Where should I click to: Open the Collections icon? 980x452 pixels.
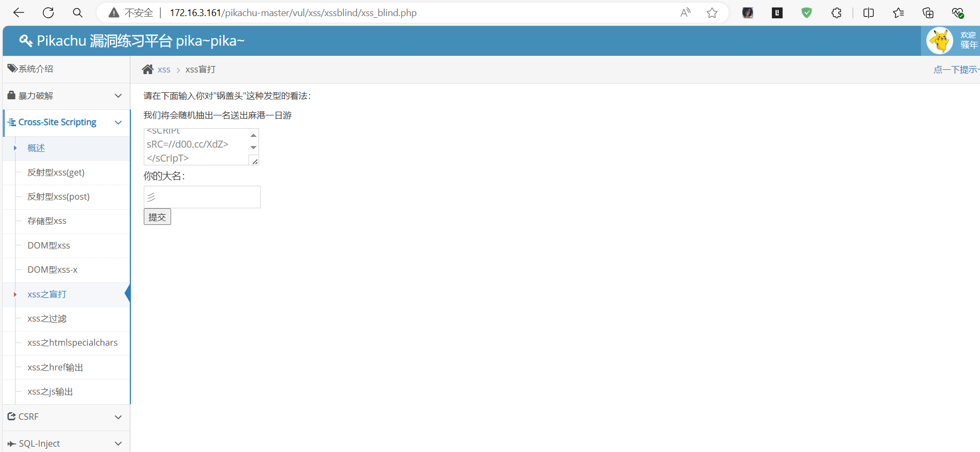[x=928, y=13]
